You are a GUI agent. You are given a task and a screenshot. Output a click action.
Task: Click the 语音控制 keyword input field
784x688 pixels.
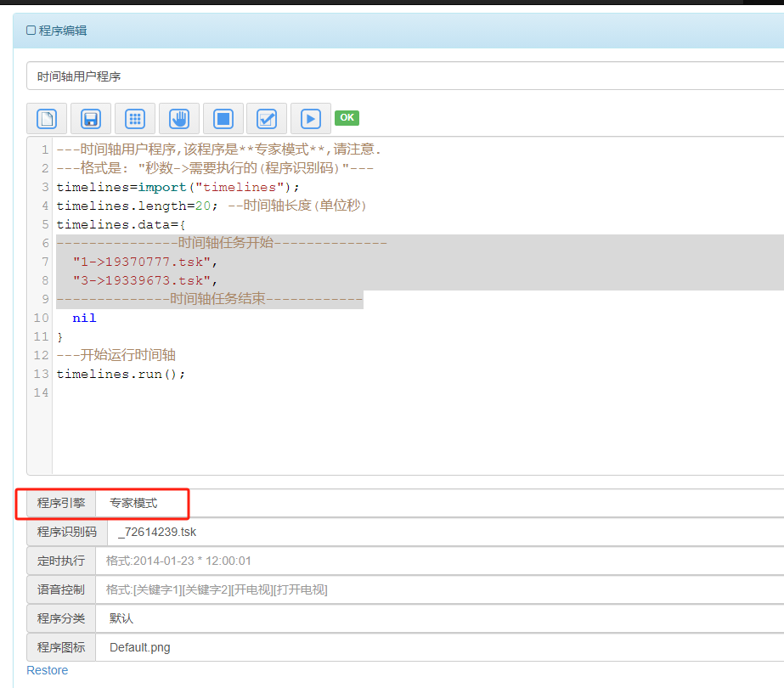(440, 590)
